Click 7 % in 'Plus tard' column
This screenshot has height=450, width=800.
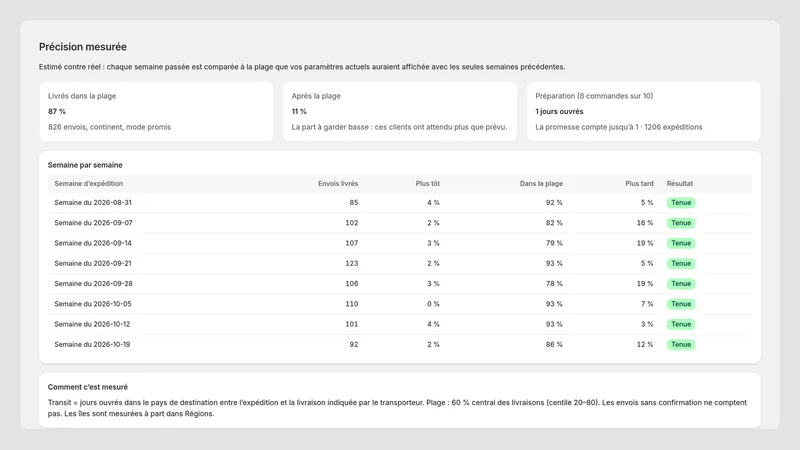point(647,304)
